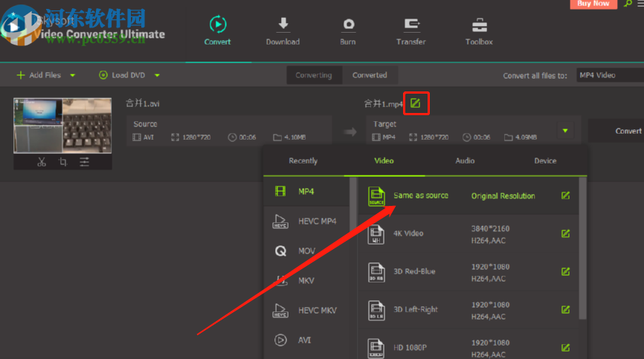Switch to the Recently tab
The width and height of the screenshot is (644, 359).
303,161
